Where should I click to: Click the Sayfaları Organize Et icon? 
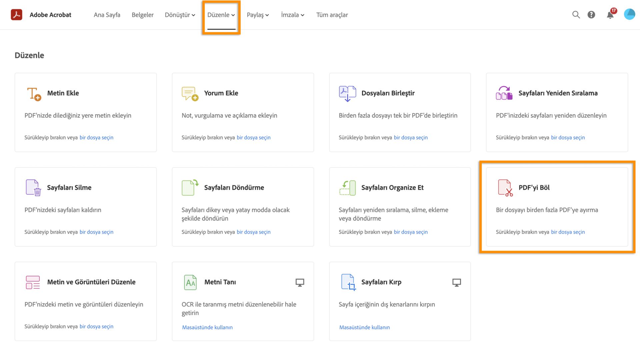point(347,188)
